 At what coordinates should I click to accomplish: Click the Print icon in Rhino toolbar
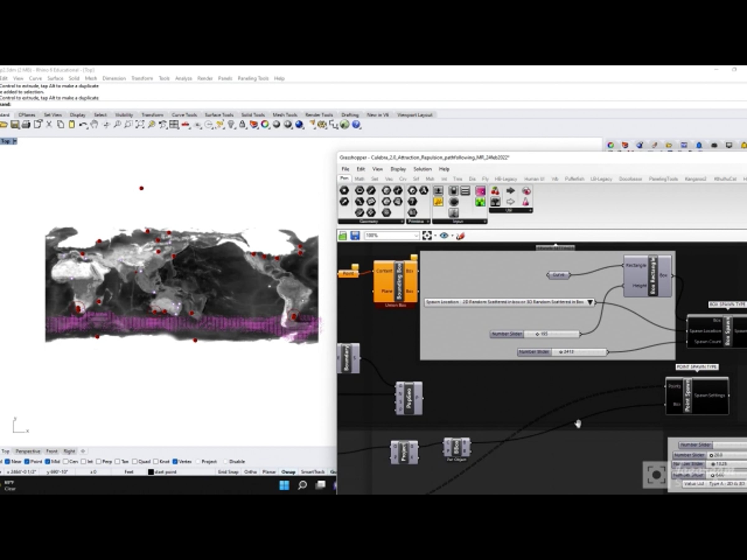point(26,124)
